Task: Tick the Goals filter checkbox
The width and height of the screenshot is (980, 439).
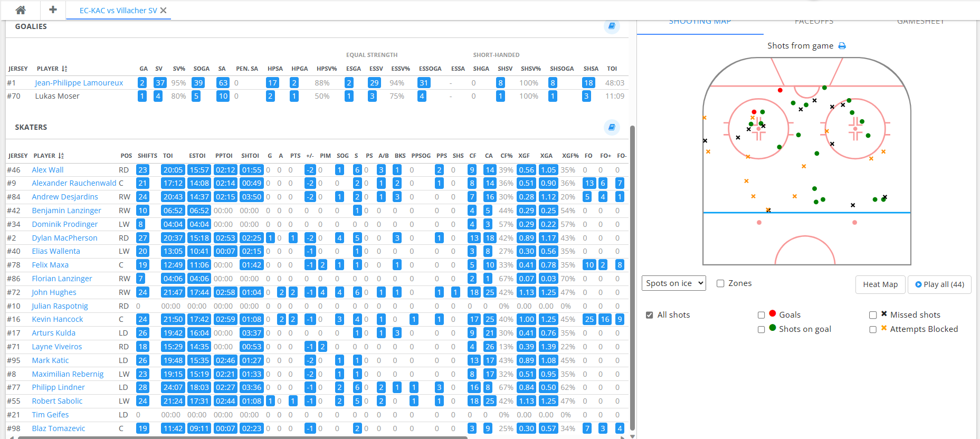Action: [x=761, y=315]
